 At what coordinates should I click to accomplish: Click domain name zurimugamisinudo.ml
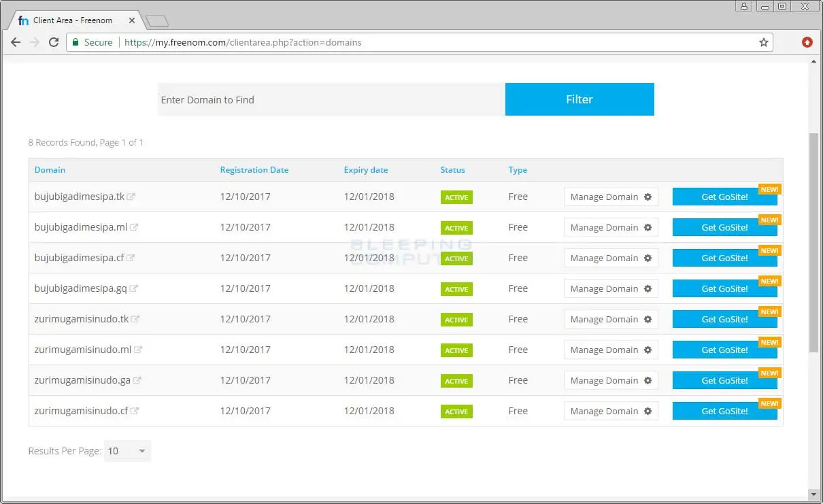coord(83,350)
